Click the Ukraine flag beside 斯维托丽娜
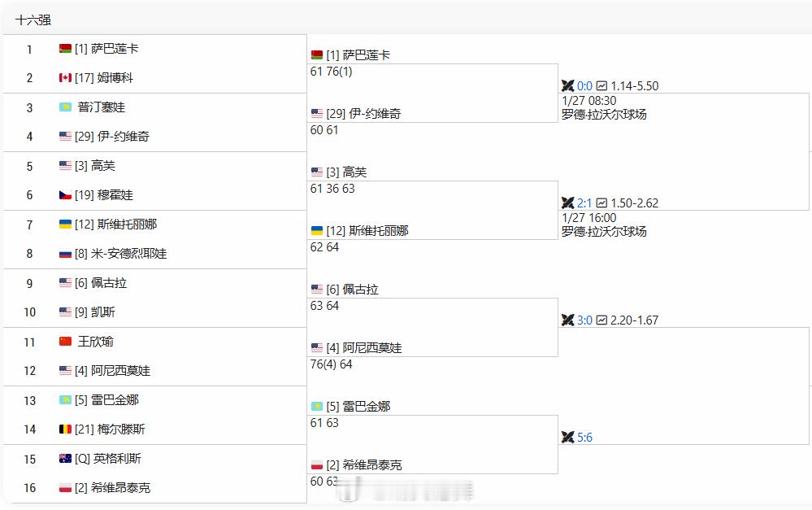Image resolution: width=812 pixels, height=510 pixels. tap(67, 224)
